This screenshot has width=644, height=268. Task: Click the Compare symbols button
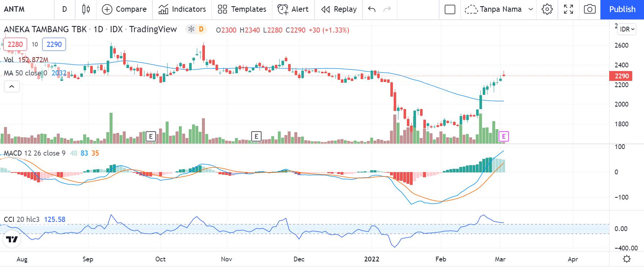point(124,9)
